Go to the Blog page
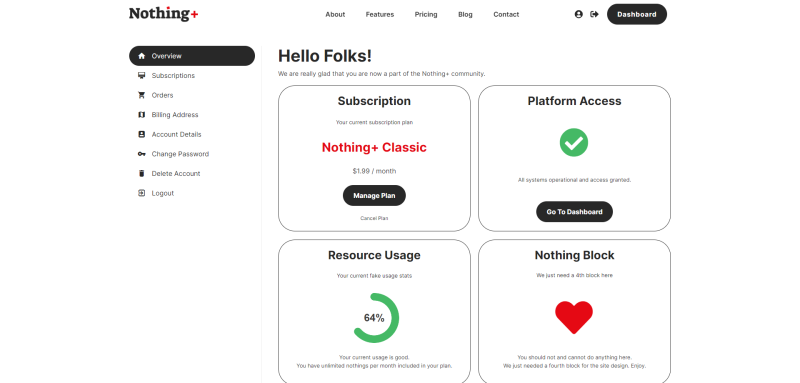The image size is (800, 383). click(465, 14)
